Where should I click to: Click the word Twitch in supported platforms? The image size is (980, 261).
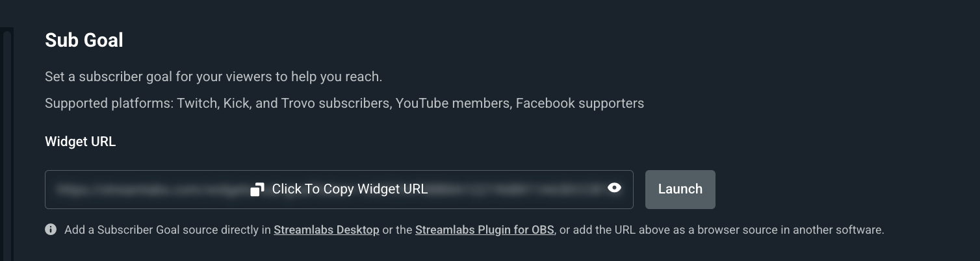coord(196,103)
